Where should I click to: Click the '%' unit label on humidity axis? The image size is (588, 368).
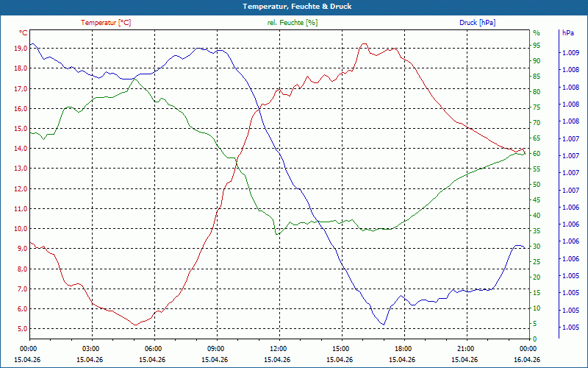(537, 33)
